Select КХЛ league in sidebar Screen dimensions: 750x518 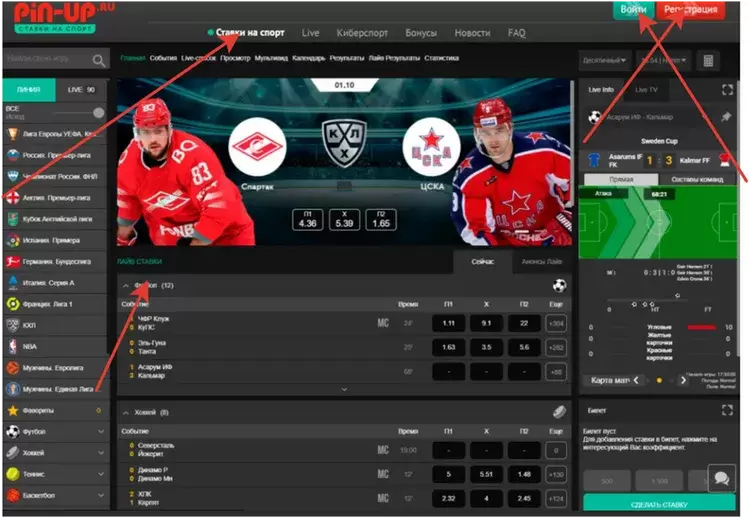click(x=55, y=325)
